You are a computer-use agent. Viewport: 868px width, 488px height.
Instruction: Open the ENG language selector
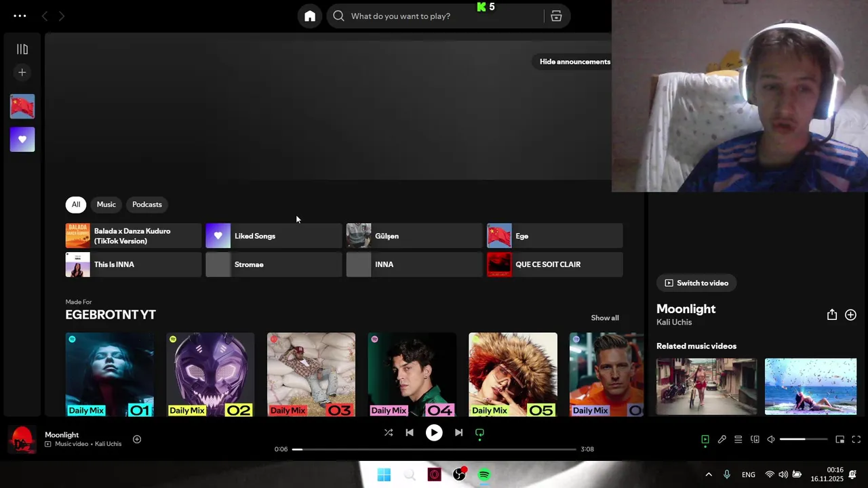click(749, 475)
